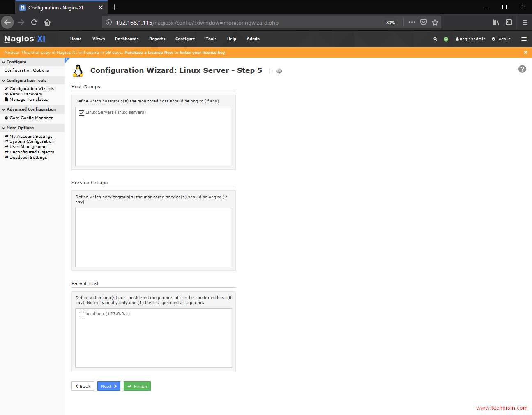Viewport: 532px width, 415px height.
Task: Click the green Finish button
Action: click(137, 386)
